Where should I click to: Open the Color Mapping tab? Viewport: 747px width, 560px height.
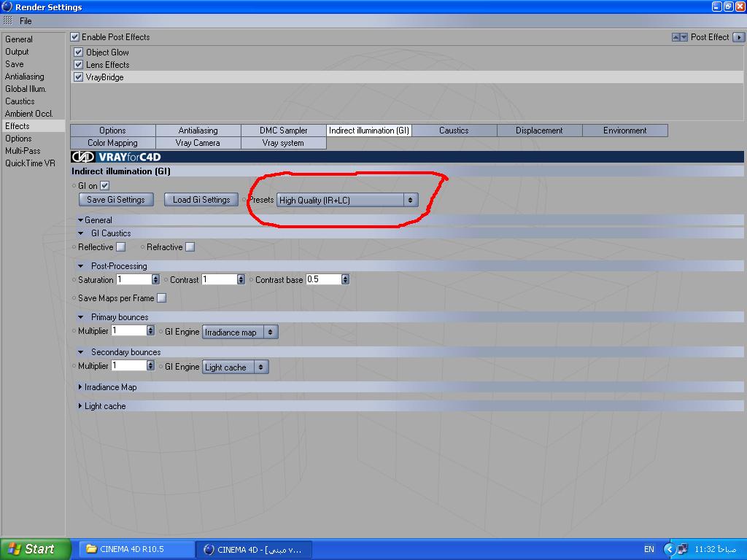click(113, 143)
